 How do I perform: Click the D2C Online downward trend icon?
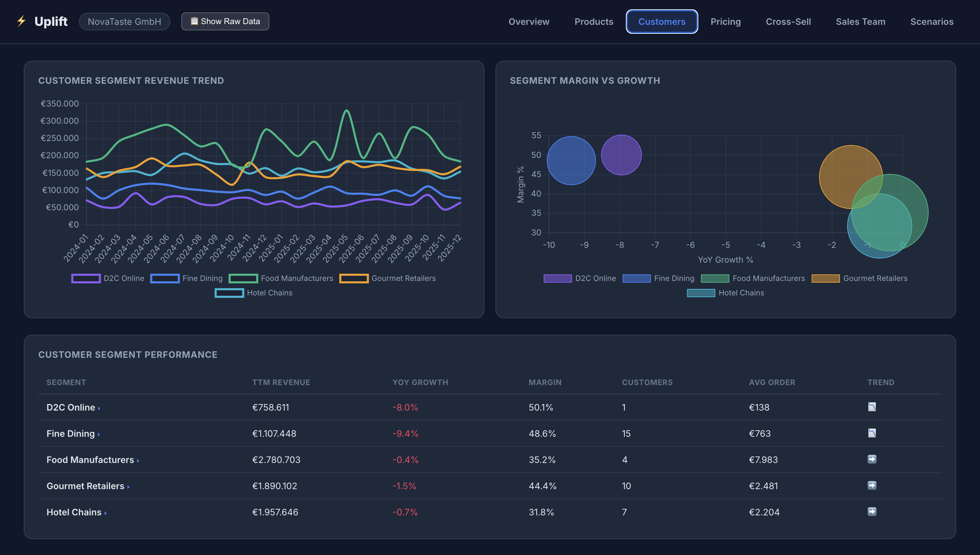(872, 407)
